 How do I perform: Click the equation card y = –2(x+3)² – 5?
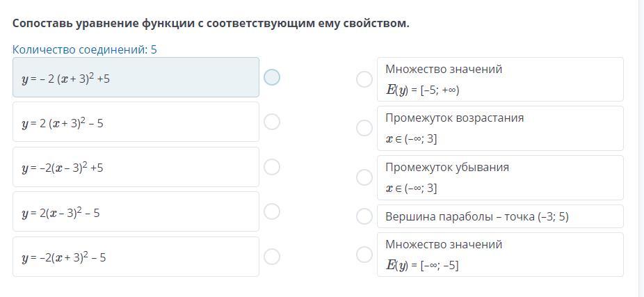pyautogui.click(x=136, y=257)
